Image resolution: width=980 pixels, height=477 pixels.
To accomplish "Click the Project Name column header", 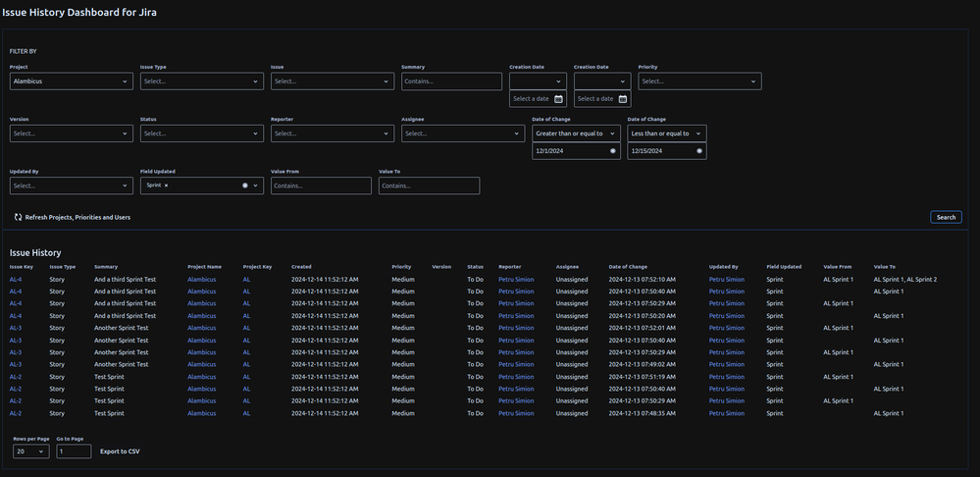I will (204, 267).
